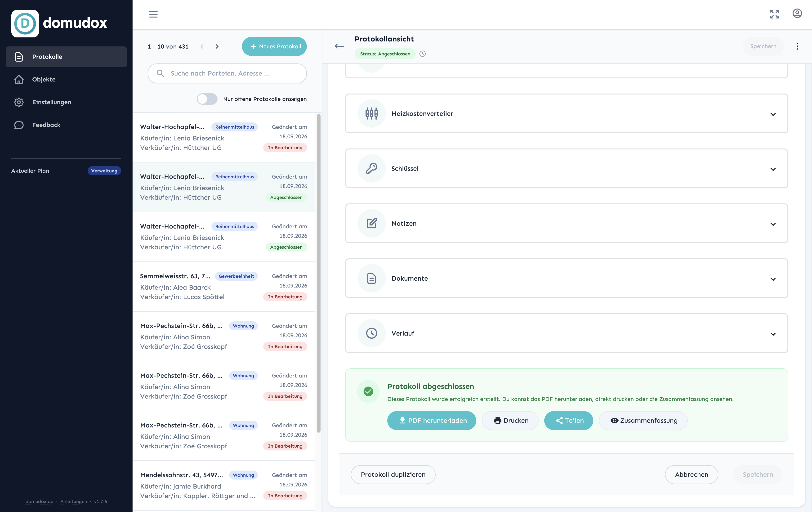The image size is (812, 512).
Task: Click the clock icon beside status badge
Action: tap(422, 54)
